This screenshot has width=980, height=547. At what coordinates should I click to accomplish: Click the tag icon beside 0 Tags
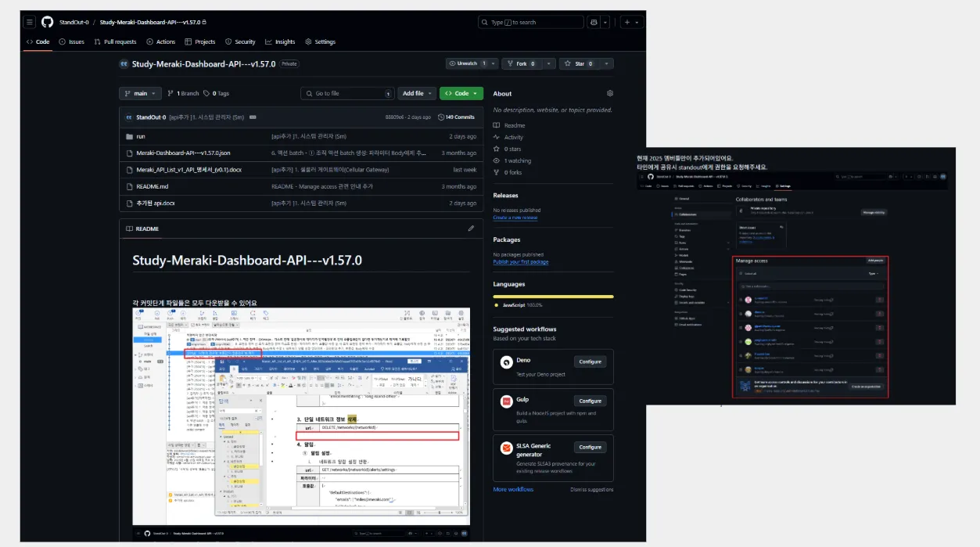click(x=206, y=93)
